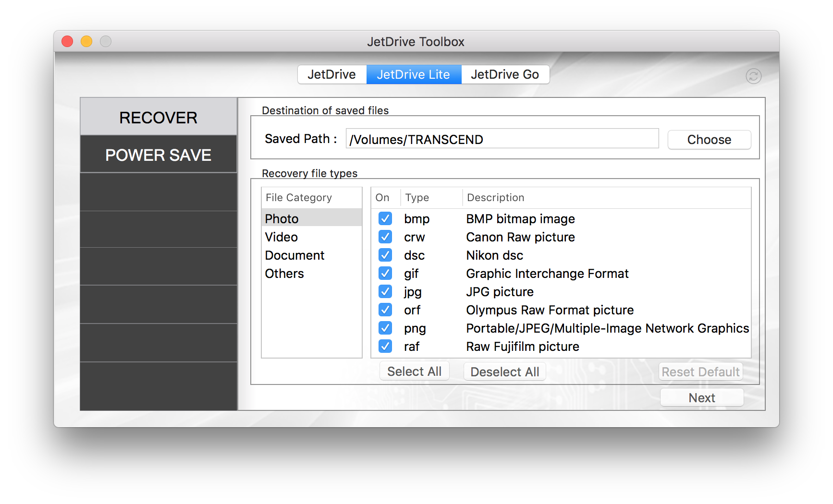Click the Saved Path input field
The width and height of the screenshot is (833, 504).
click(x=502, y=139)
